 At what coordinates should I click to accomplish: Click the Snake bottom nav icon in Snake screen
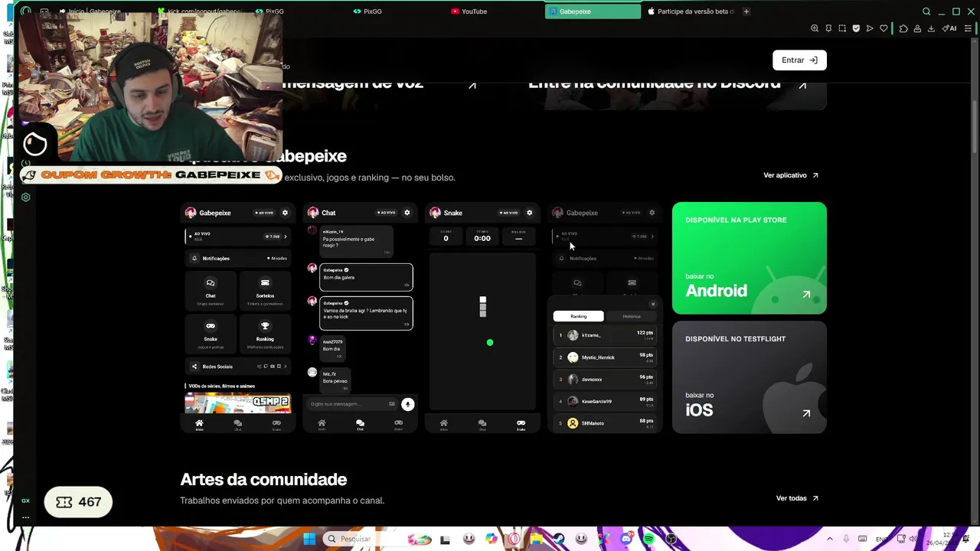521,424
